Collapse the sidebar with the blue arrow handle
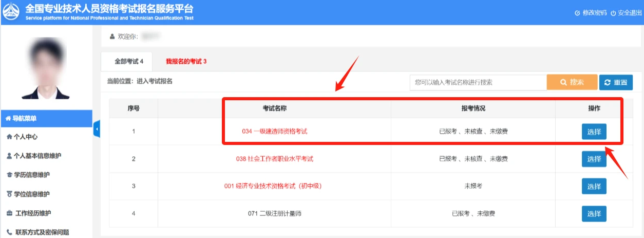Viewport: 644px width, 238px height. tap(97, 129)
